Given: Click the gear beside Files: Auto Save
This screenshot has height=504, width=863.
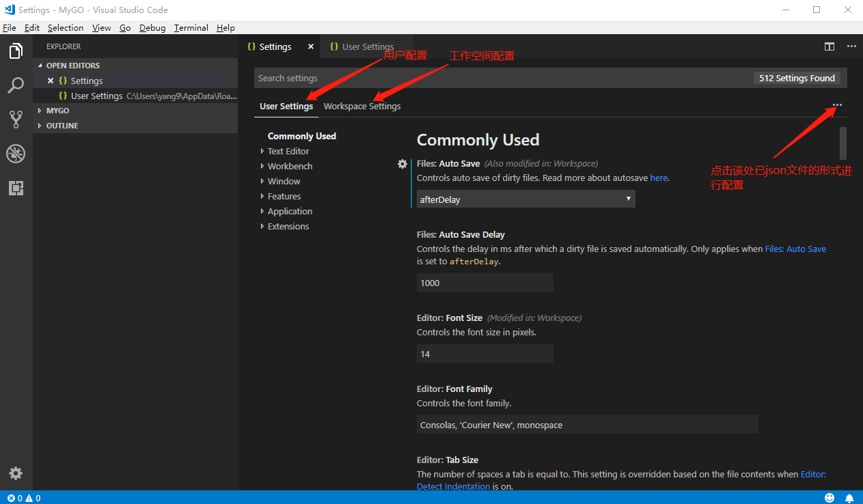Looking at the screenshot, I should (x=402, y=164).
